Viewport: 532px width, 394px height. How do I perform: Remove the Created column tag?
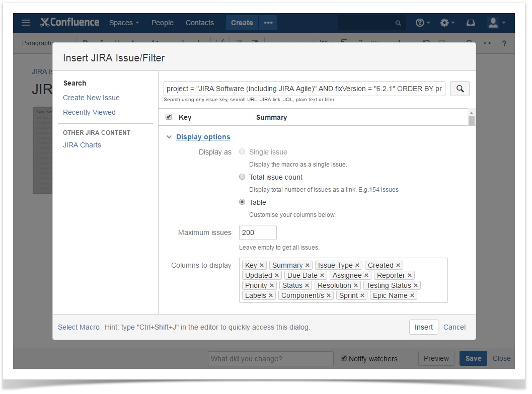398,266
